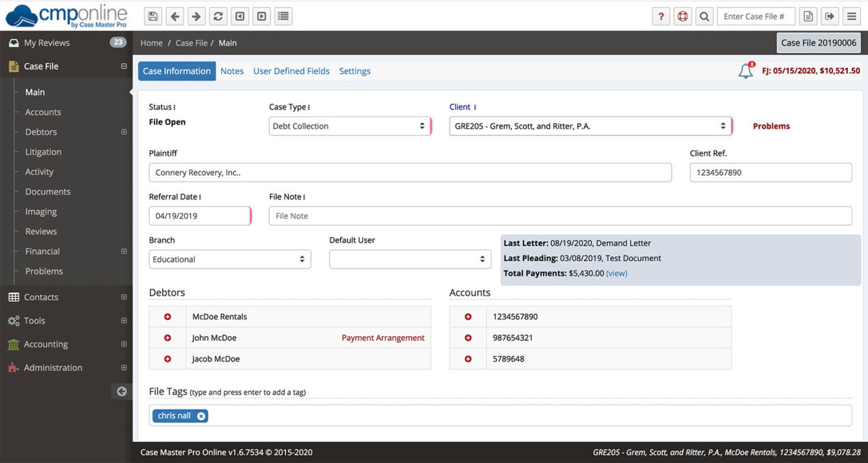Click the red Problems link by Client
The width and height of the screenshot is (868, 463).
pos(771,126)
